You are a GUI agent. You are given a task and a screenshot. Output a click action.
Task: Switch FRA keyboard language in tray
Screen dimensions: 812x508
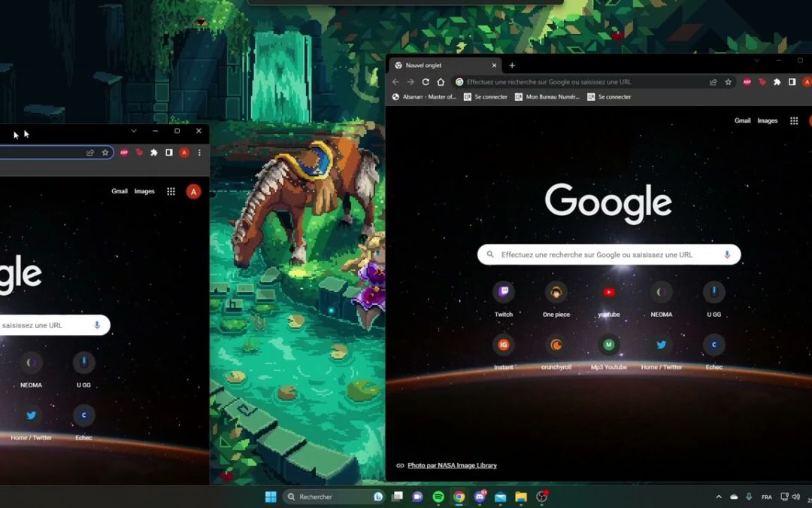767,497
